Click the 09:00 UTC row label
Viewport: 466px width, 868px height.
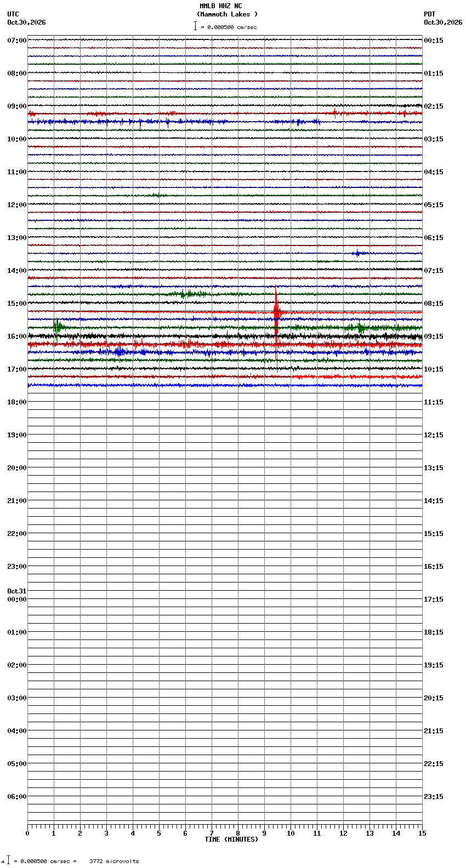tap(17, 106)
